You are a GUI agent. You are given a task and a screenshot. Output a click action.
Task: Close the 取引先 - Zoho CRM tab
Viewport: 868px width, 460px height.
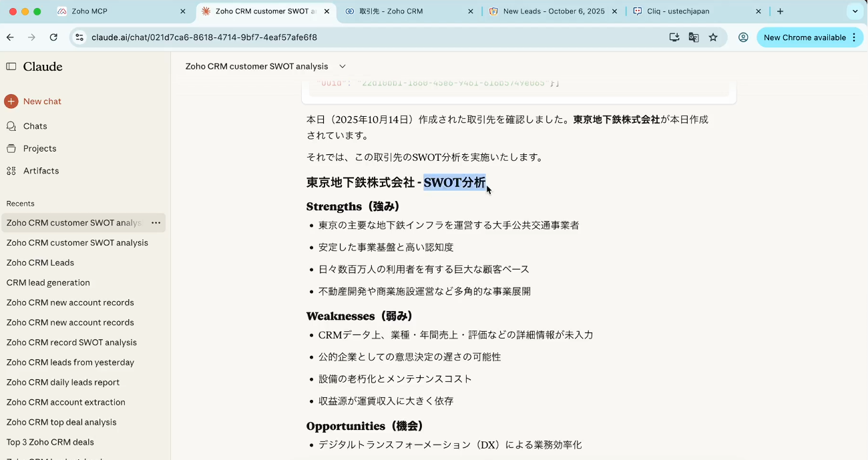[471, 11]
